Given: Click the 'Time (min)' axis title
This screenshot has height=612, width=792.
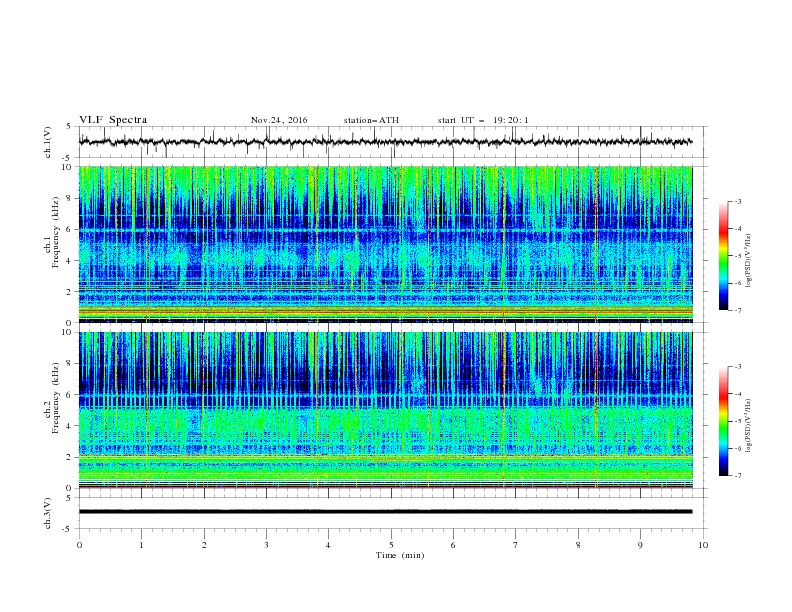Looking at the screenshot, I should (x=400, y=555).
